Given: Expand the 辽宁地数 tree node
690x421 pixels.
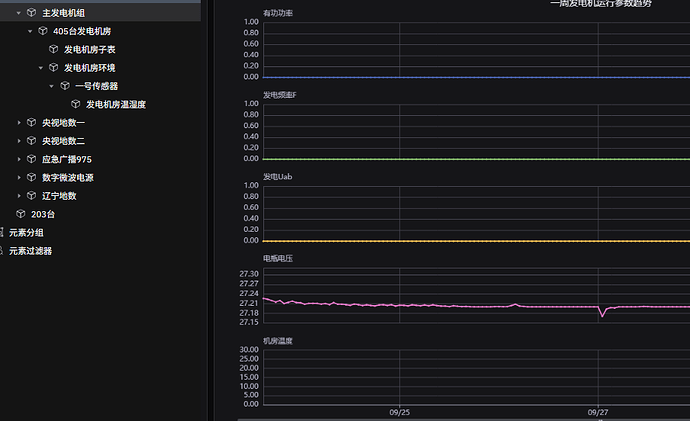Looking at the screenshot, I should tap(19, 196).
